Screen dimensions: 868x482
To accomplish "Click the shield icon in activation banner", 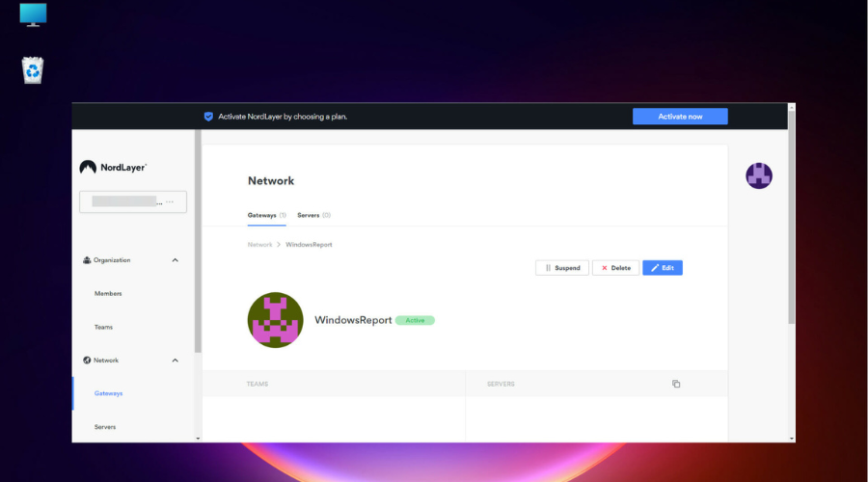I will [x=208, y=117].
